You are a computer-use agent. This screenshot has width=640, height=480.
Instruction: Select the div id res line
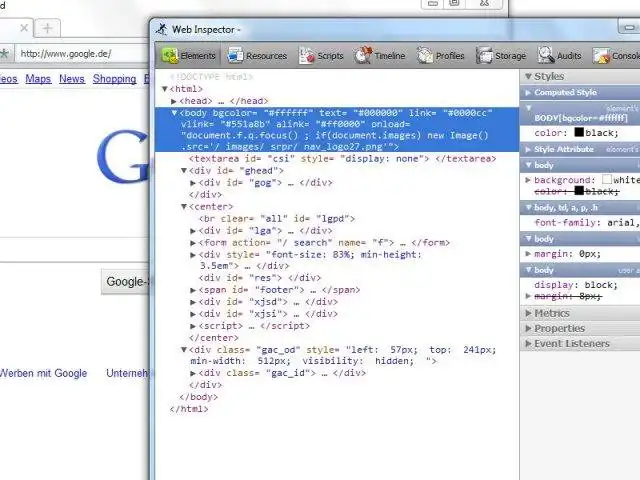tap(260, 278)
